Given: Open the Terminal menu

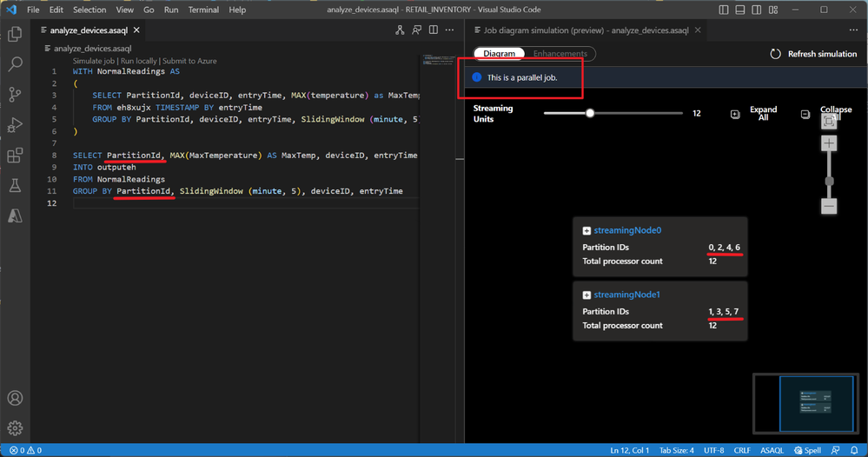Looking at the screenshot, I should pos(203,10).
